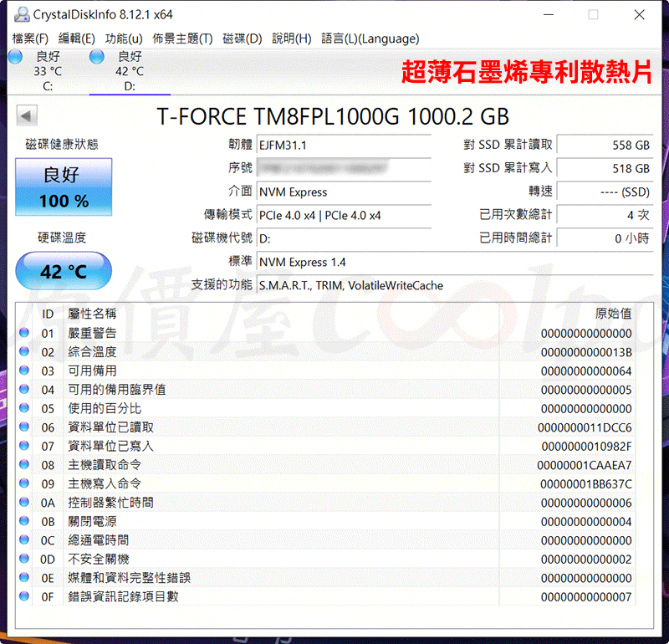Click status orb for 0A 控制器繁忙時間
Screen dimensions: 669x644
point(24,502)
